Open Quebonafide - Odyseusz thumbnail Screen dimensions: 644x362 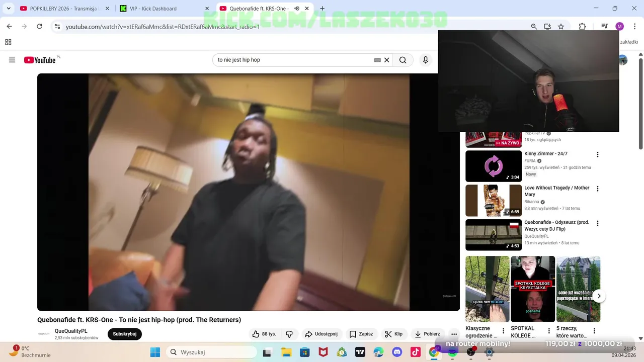click(x=494, y=235)
